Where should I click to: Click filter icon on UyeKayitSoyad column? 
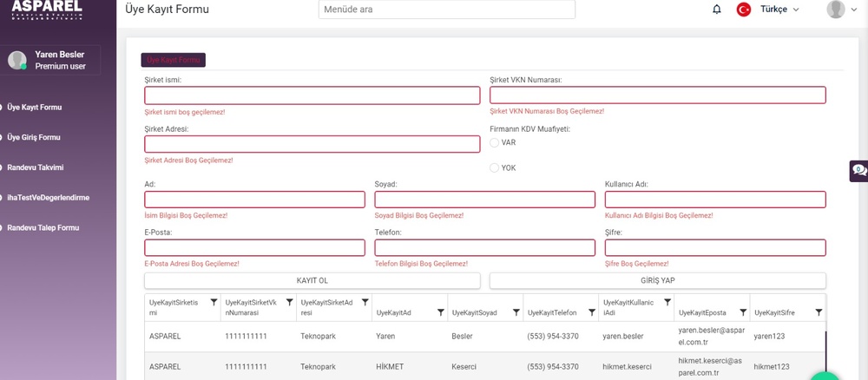pos(516,312)
